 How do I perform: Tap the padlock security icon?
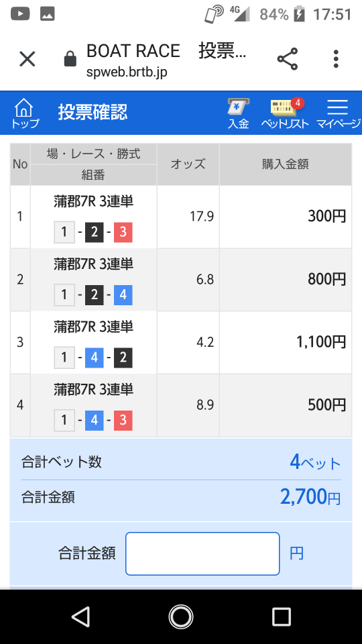tap(70, 59)
